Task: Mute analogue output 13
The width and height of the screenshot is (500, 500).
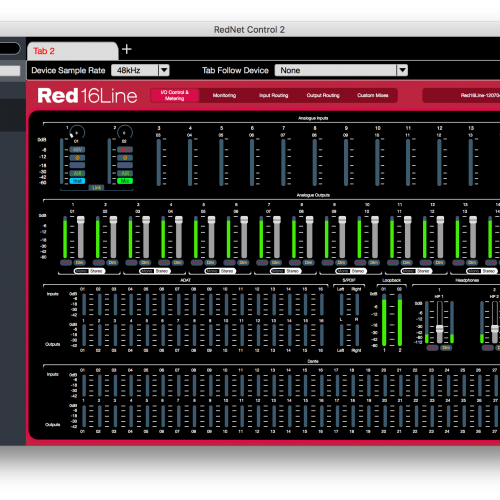Action: pos(458,263)
